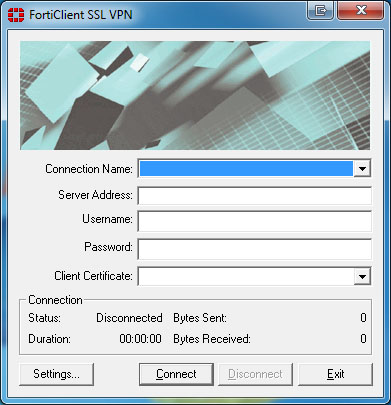The image size is (391, 405).
Task: Click the '00:00:00' duration value
Action: click(x=140, y=339)
